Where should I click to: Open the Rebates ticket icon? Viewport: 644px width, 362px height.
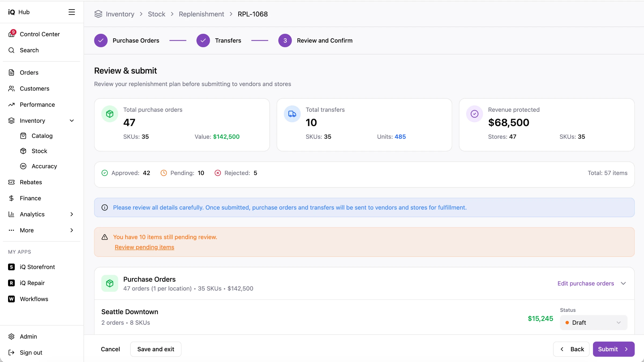[11, 182]
